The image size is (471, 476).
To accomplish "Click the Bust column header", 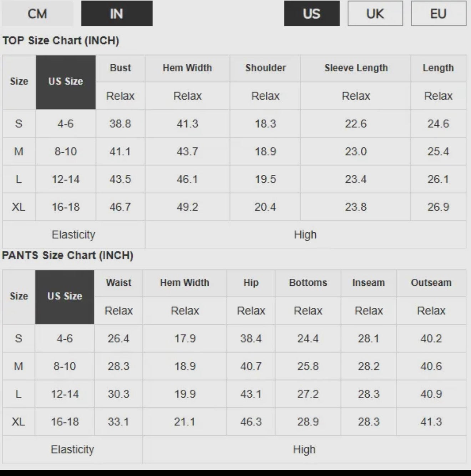I will [x=120, y=68].
